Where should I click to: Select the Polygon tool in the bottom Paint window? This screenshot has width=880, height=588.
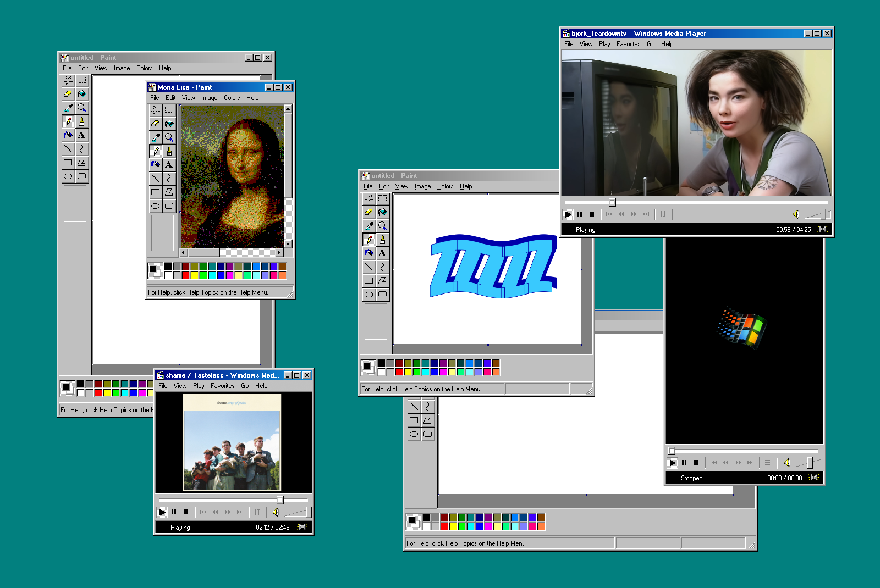coord(427,420)
